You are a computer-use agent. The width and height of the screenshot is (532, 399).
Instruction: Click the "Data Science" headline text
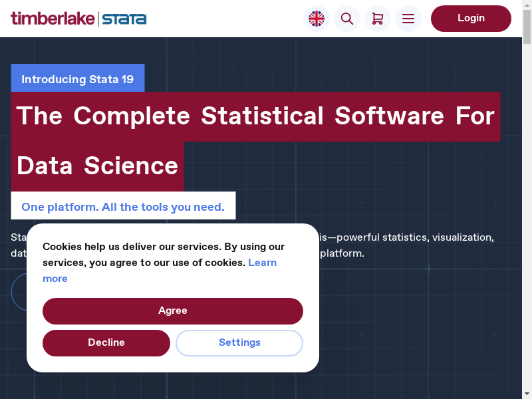click(x=97, y=166)
